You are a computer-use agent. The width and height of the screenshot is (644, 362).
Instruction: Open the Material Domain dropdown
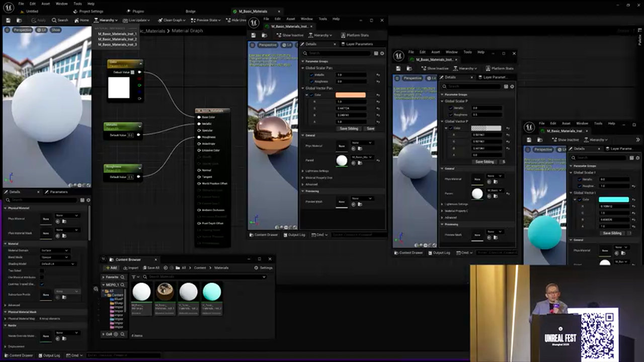point(55,250)
